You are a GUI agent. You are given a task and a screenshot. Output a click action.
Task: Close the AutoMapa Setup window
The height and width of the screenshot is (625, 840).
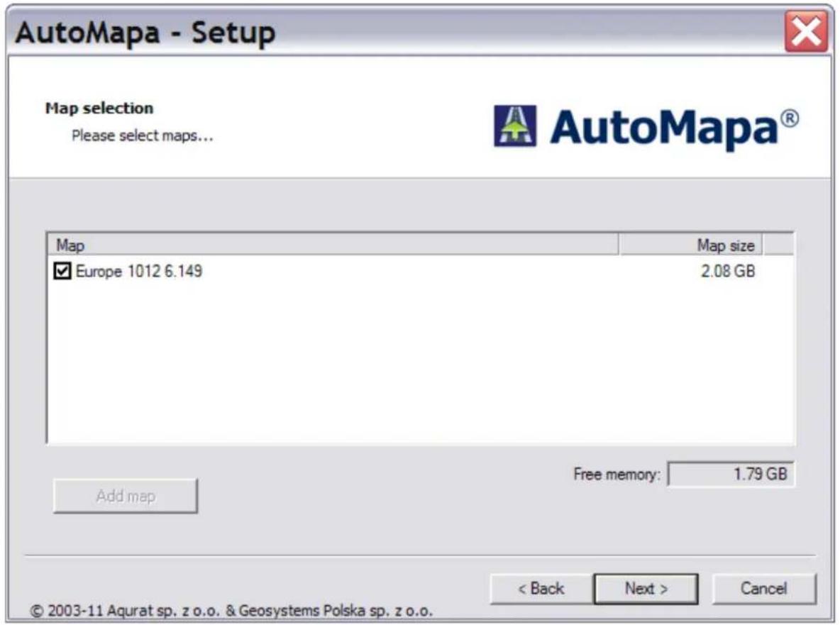pyautogui.click(x=806, y=32)
